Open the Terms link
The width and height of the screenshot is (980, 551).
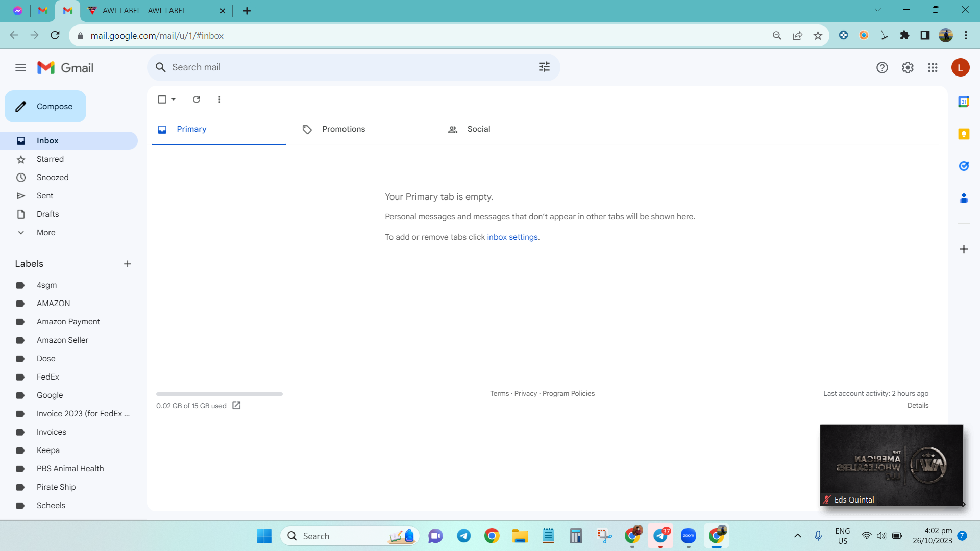click(499, 394)
